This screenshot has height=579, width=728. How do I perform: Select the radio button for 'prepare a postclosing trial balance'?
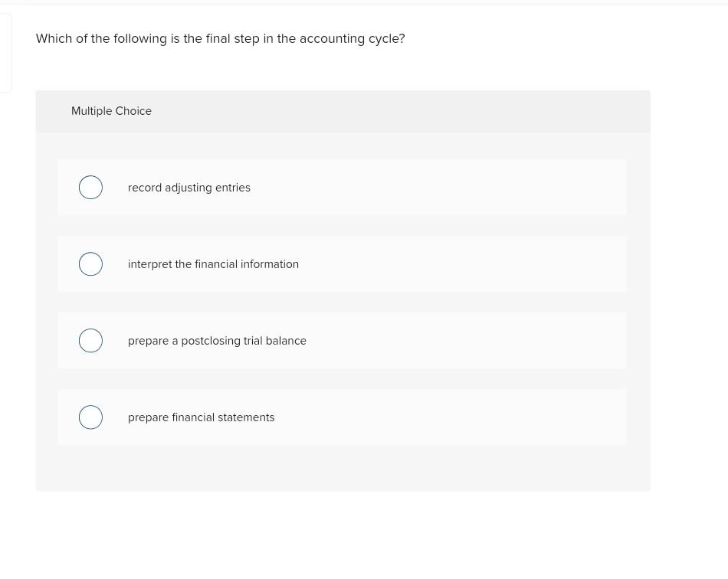pos(90,340)
